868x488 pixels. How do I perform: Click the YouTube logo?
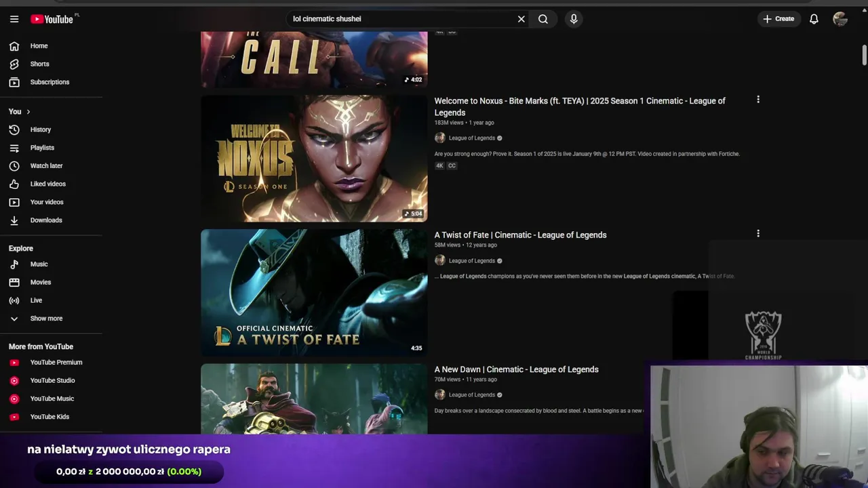(52, 19)
